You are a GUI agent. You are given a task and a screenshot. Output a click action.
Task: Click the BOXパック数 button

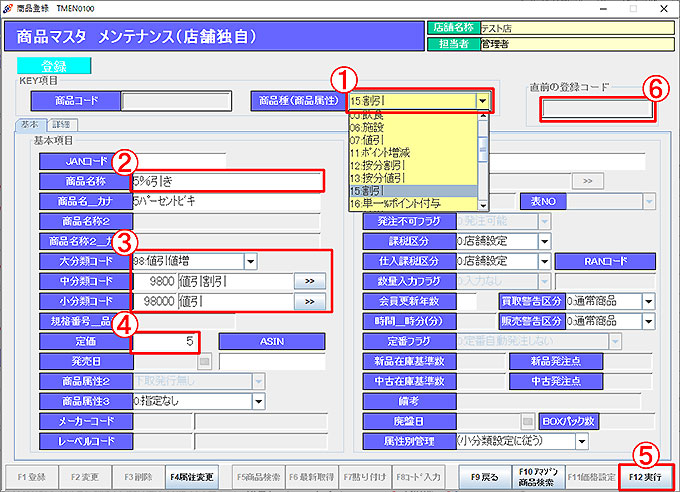[569, 421]
